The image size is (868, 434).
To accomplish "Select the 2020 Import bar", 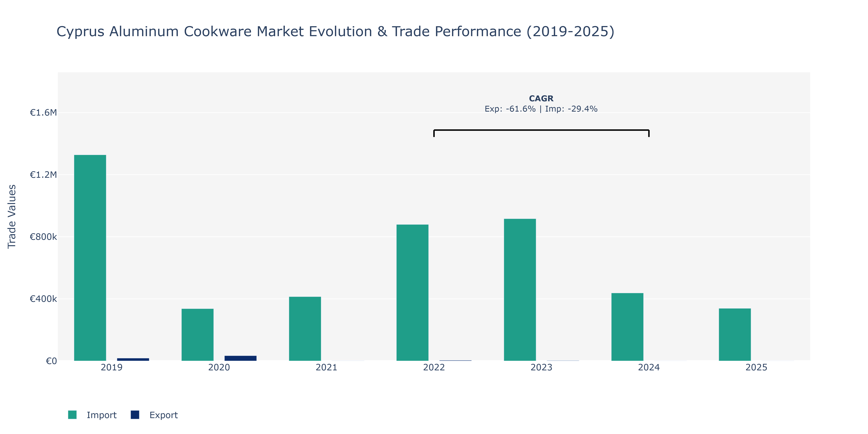I will pyautogui.click(x=197, y=335).
